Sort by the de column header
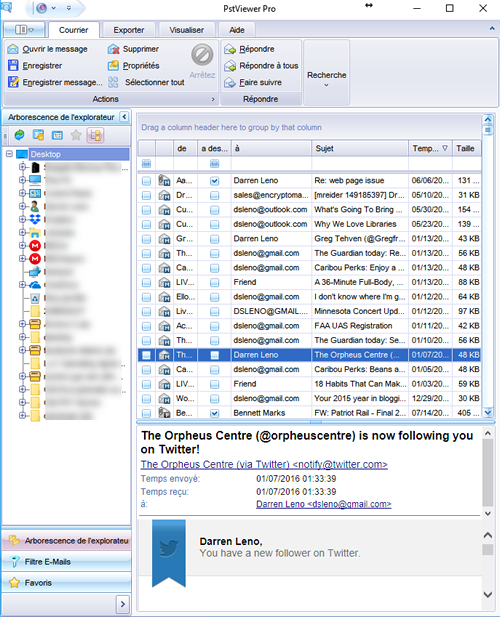 pyautogui.click(x=185, y=148)
